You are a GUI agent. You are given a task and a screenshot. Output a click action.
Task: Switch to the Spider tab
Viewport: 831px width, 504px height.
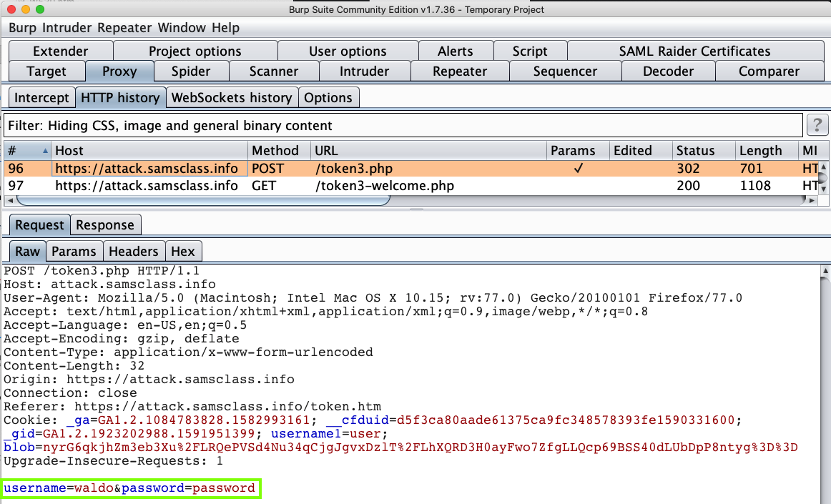point(191,71)
